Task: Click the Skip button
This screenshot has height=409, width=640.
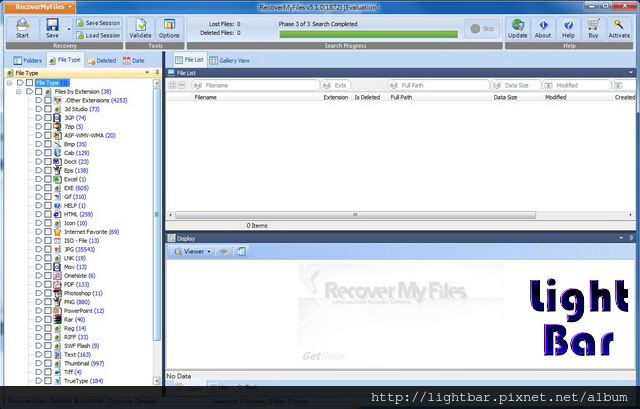Action: (482, 29)
